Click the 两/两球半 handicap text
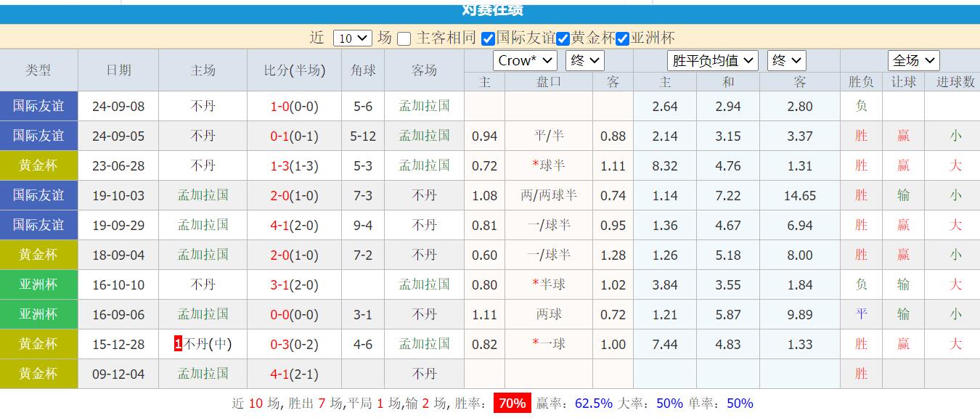Viewport: 980px width, 418px height. point(549,195)
